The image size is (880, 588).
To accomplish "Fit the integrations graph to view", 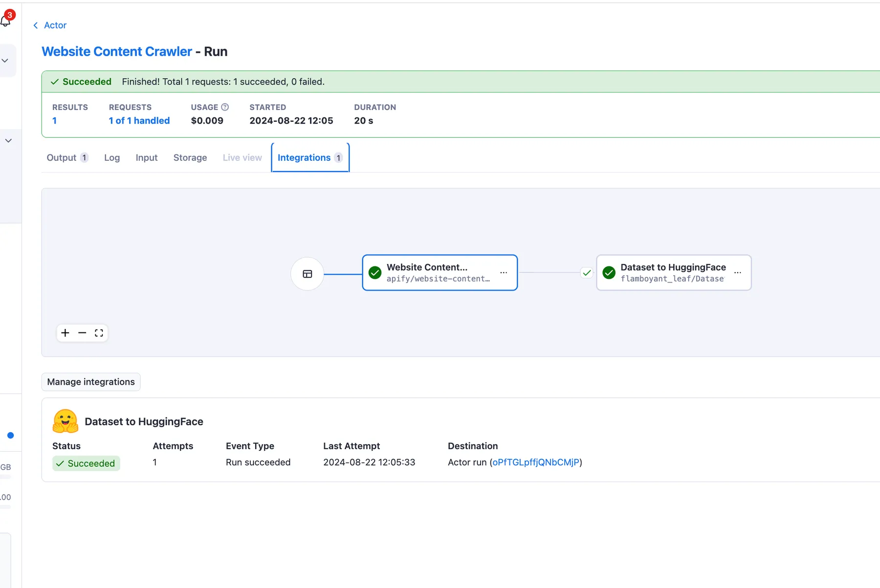I will (99, 333).
